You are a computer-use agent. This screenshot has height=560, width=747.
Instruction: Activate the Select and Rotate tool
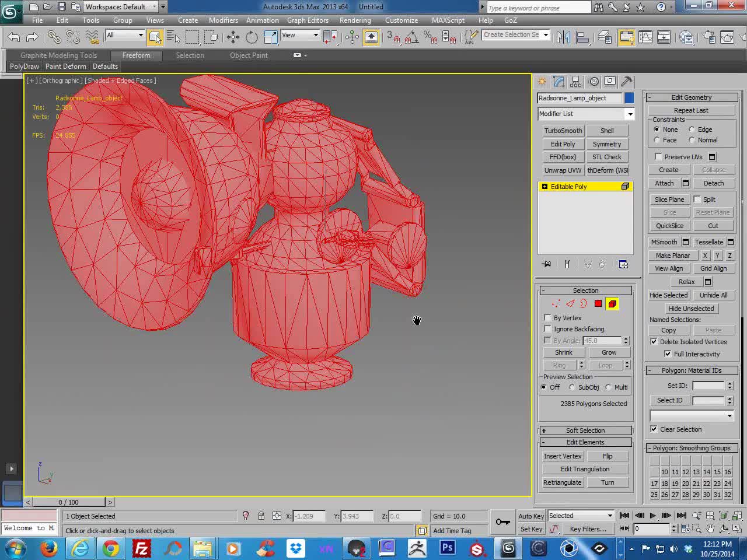coord(252,37)
